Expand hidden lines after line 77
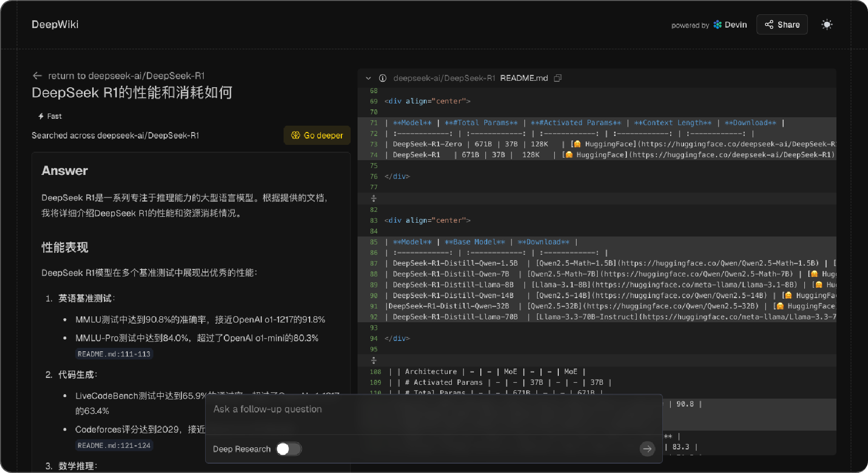 (x=373, y=198)
